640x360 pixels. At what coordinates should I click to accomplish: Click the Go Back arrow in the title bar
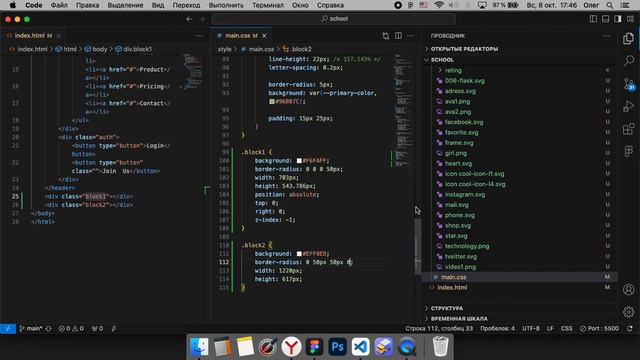click(x=189, y=19)
